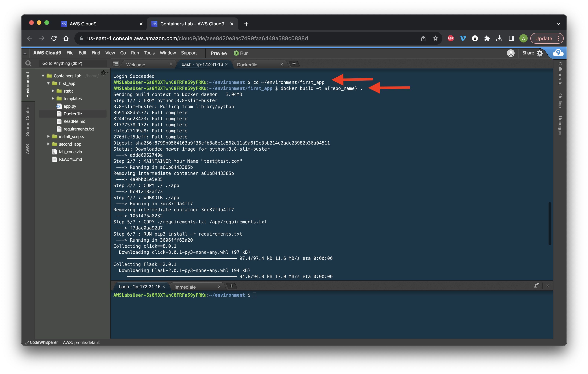Image resolution: width=588 pixels, height=374 pixels.
Task: Open the Debugger panel
Action: tap(560, 126)
